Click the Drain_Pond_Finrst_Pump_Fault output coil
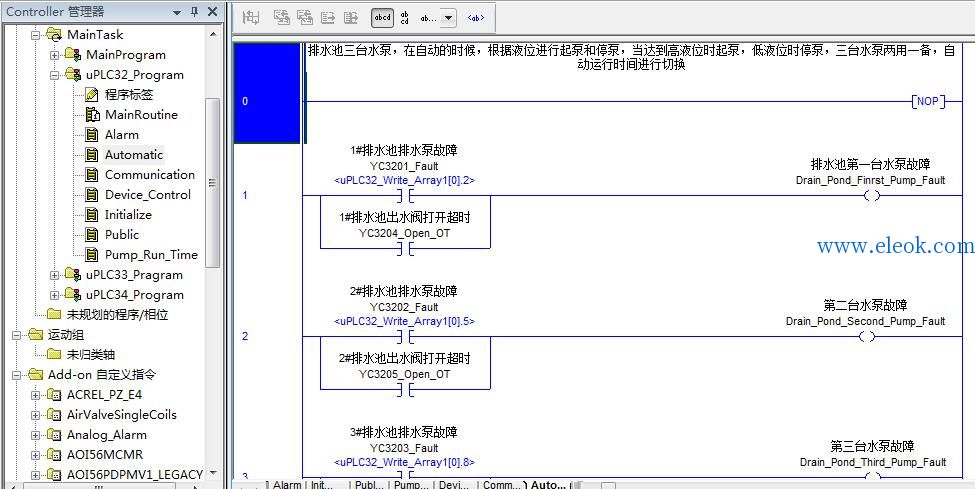 872,196
